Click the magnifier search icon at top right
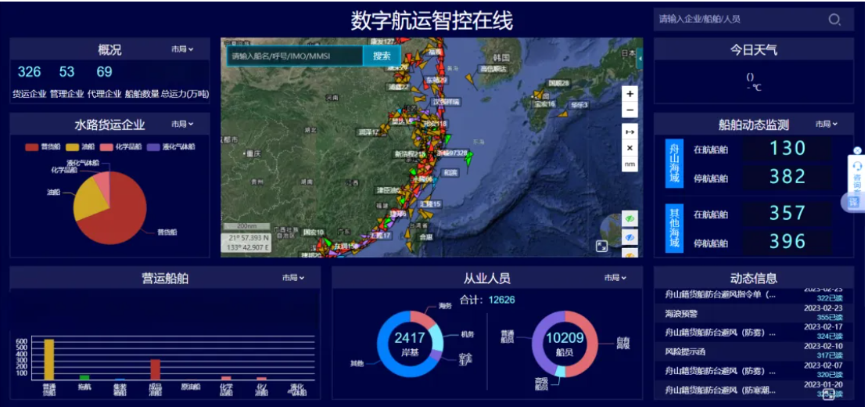Screen dimensions: 868x407 [834, 20]
